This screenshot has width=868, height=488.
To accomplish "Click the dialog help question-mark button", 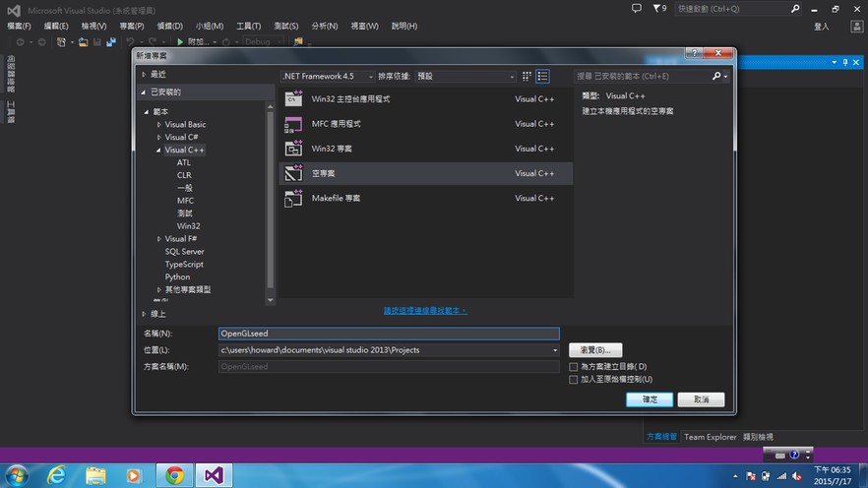I will (x=694, y=52).
